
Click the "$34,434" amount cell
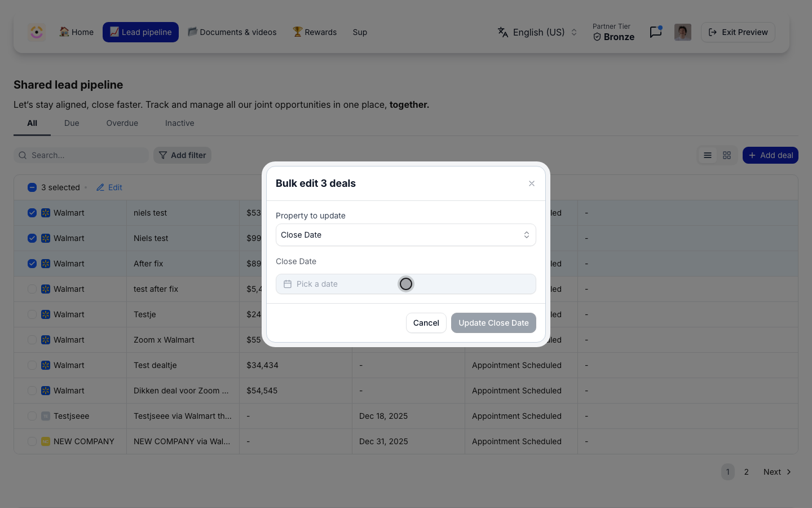[x=262, y=365]
